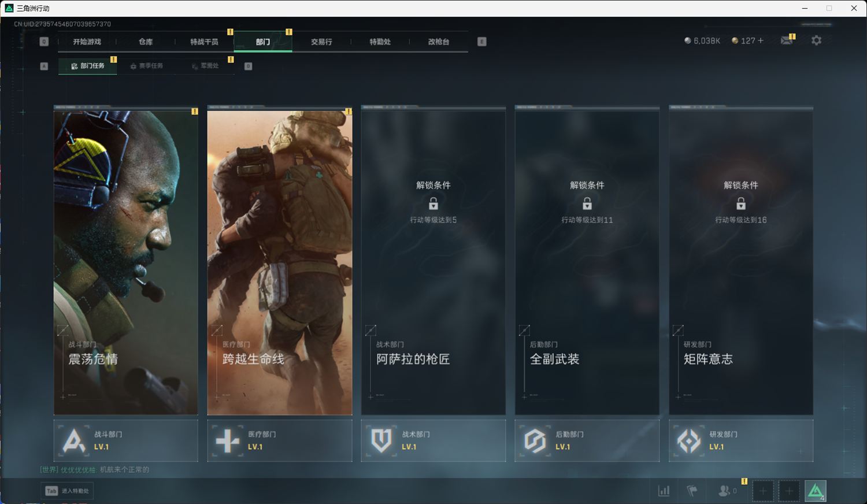Click the first empty teammate slot
The image size is (867, 504).
[762, 491]
